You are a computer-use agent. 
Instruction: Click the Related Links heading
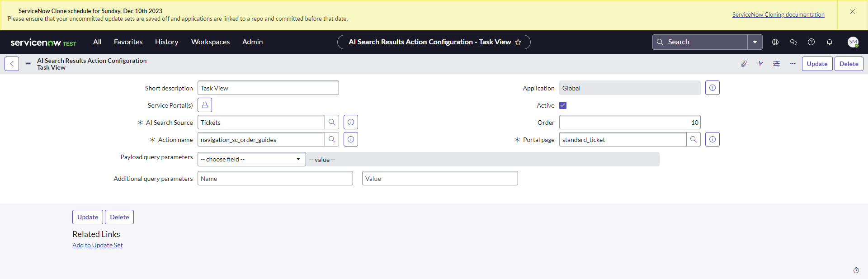click(x=96, y=234)
